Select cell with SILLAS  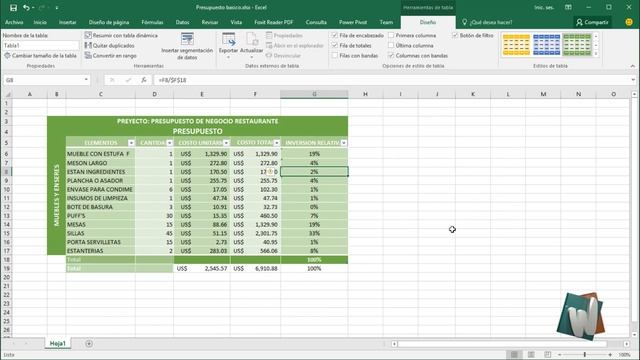(100, 233)
